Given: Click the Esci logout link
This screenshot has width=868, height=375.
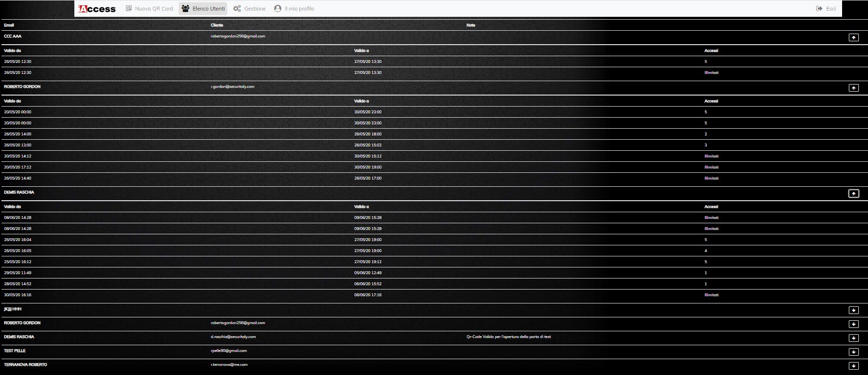Looking at the screenshot, I should point(826,9).
